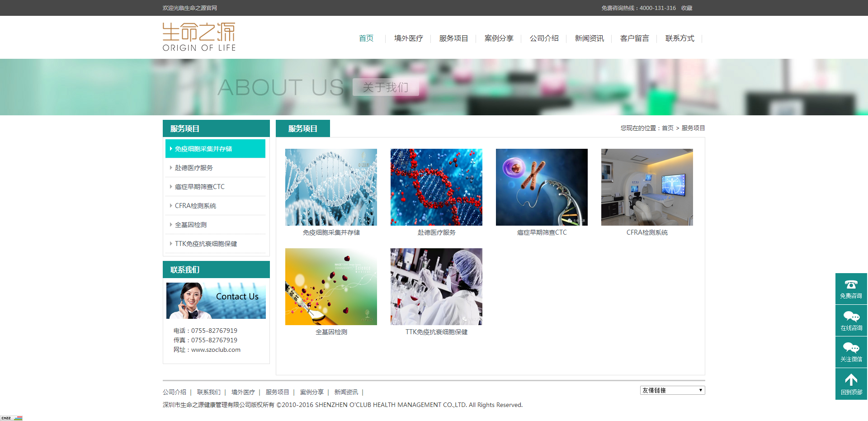Viewport: 868px width, 421px height.
Task: Click 公司介绍 footer link
Action: pos(175,392)
